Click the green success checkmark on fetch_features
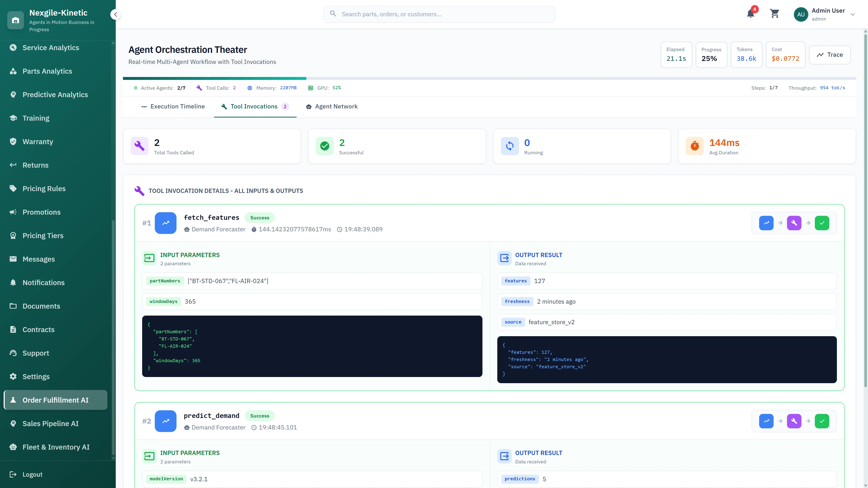This screenshot has height=488, width=868. coord(822,223)
